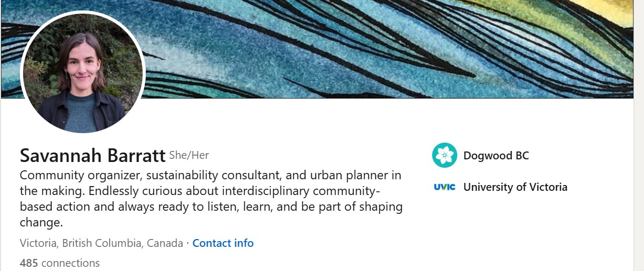Viewport: 644px width, 271px height.
Task: Open Savannah Barratt's profile photo
Action: (x=82, y=73)
